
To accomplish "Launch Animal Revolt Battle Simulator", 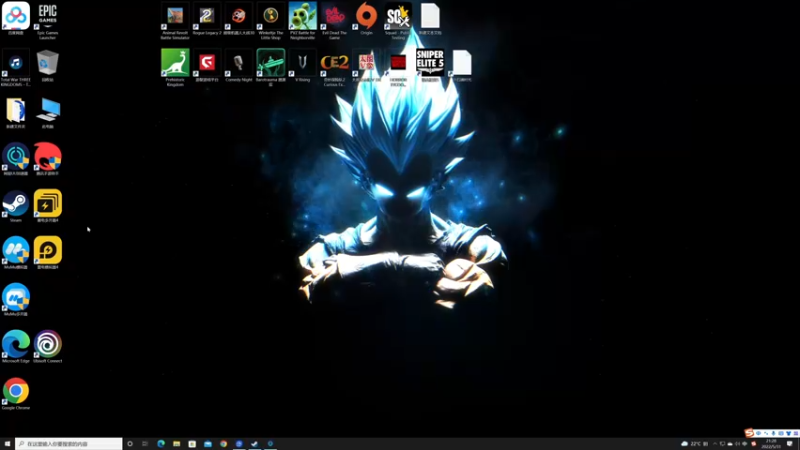I will click(x=175, y=21).
